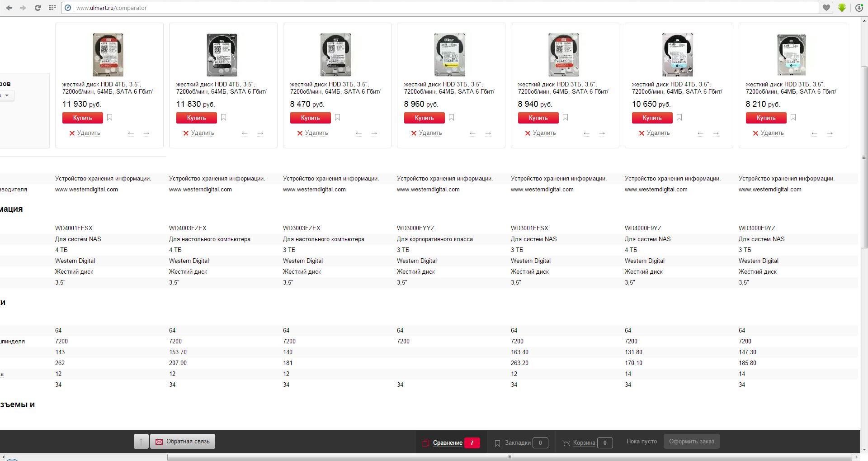Click the scroll-to-top arrow button in the bottom bar

pyautogui.click(x=141, y=442)
